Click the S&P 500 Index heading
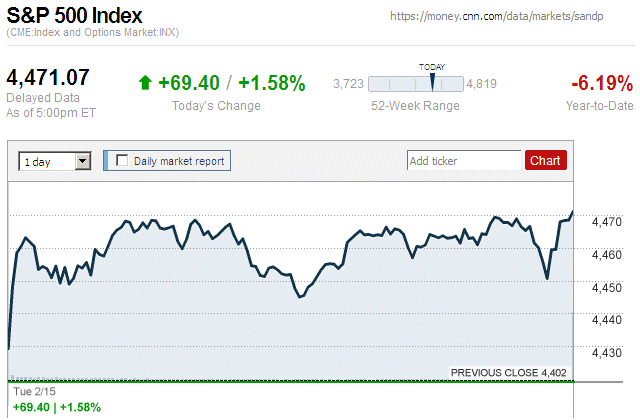 coord(74,17)
